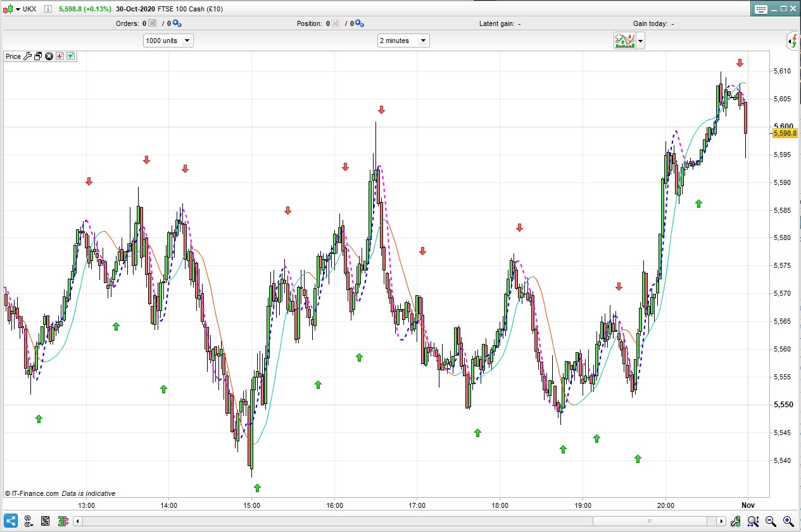Image resolution: width=801 pixels, height=532 pixels.
Task: Open the 1000 units quantity dropdown
Action: click(168, 41)
